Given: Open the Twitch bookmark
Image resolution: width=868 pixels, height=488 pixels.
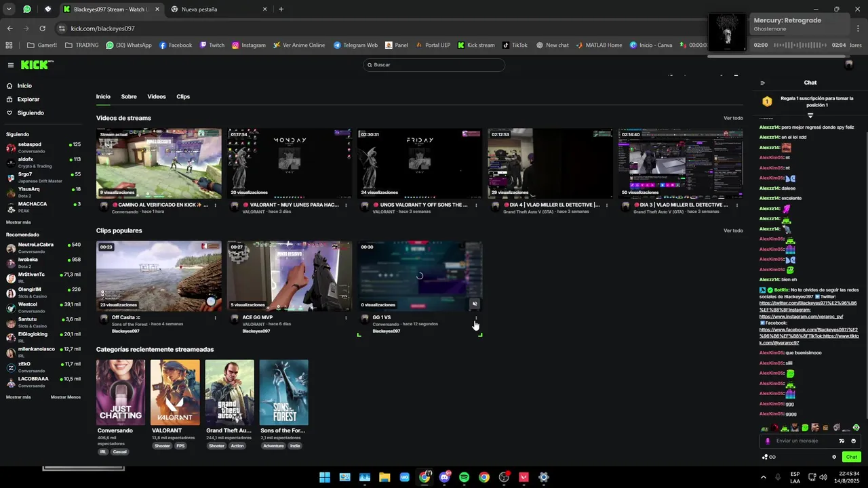Looking at the screenshot, I should pyautogui.click(x=212, y=45).
